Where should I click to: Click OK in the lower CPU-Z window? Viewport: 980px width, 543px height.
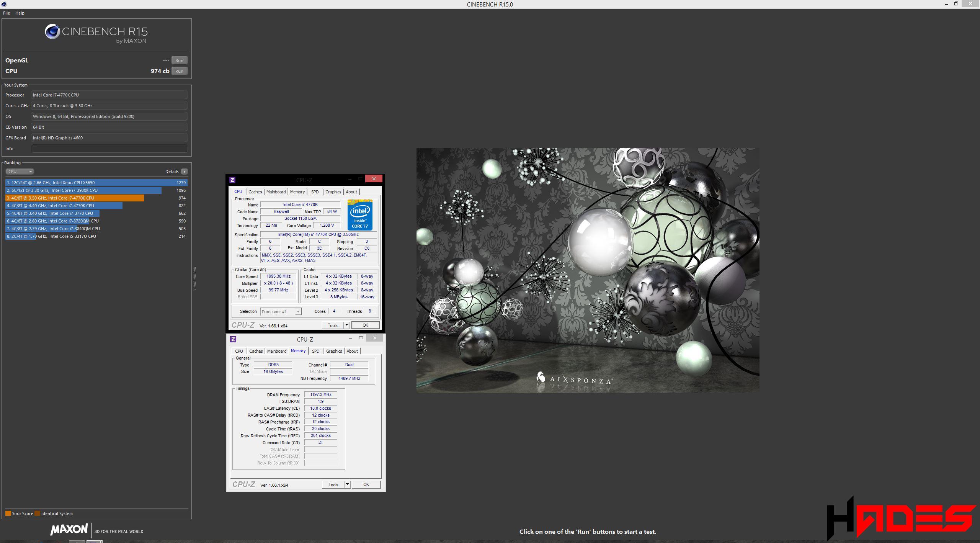pos(366,485)
